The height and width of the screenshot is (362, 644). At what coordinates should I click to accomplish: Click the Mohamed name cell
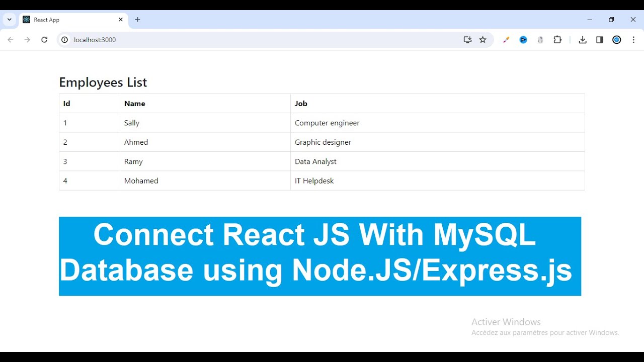click(x=205, y=180)
